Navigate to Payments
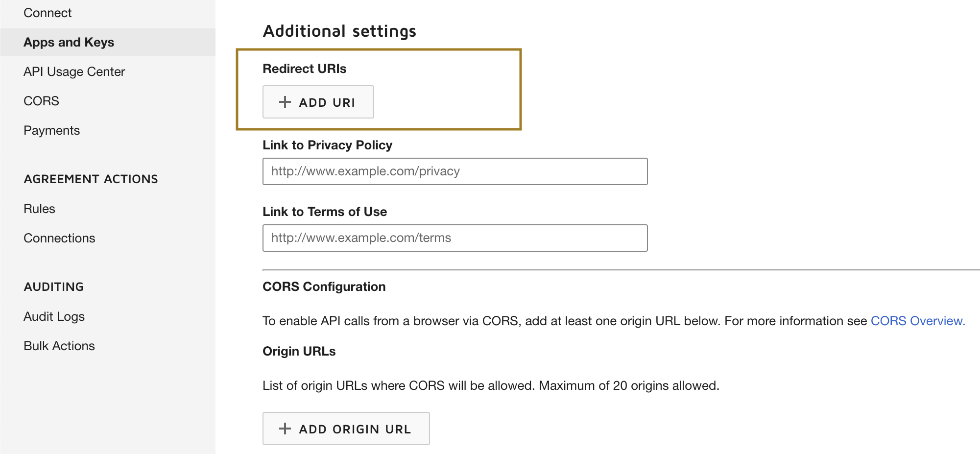 click(x=51, y=130)
